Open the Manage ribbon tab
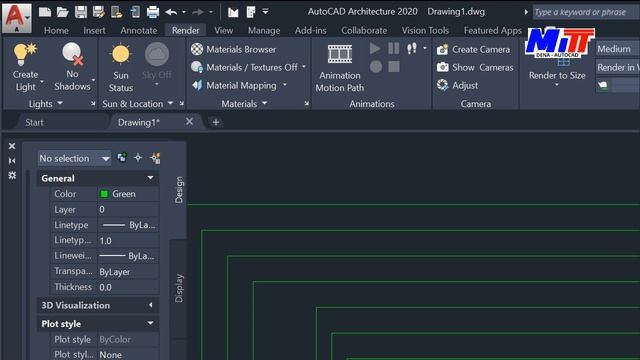 pos(264,30)
